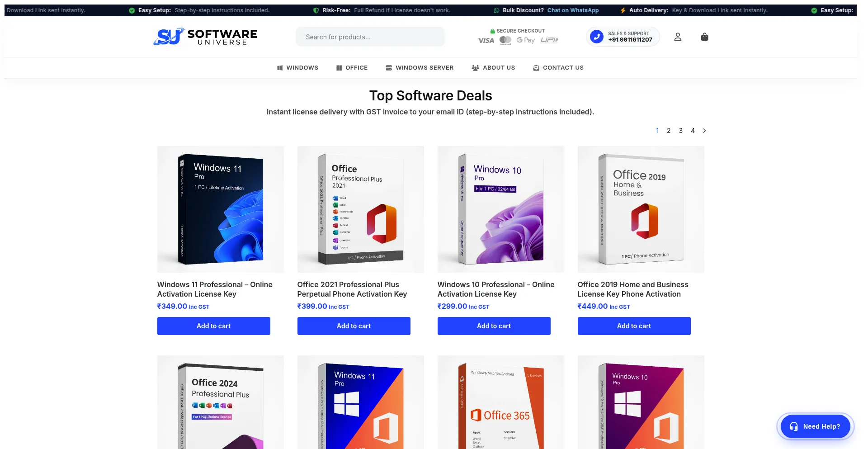Image resolution: width=868 pixels, height=449 pixels.
Task: Go to page 3 of deals
Action: click(681, 131)
